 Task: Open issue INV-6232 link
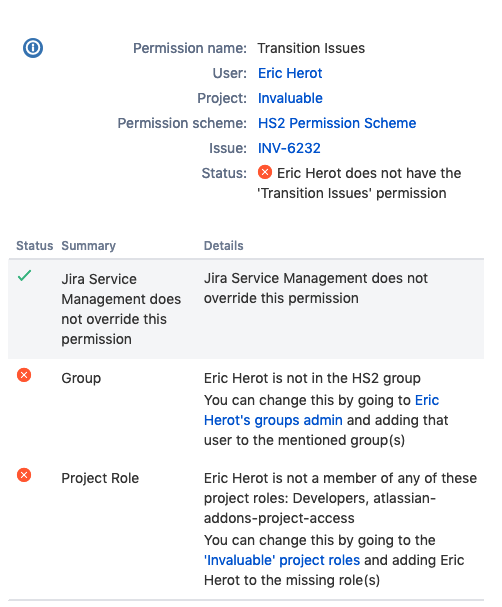click(289, 148)
